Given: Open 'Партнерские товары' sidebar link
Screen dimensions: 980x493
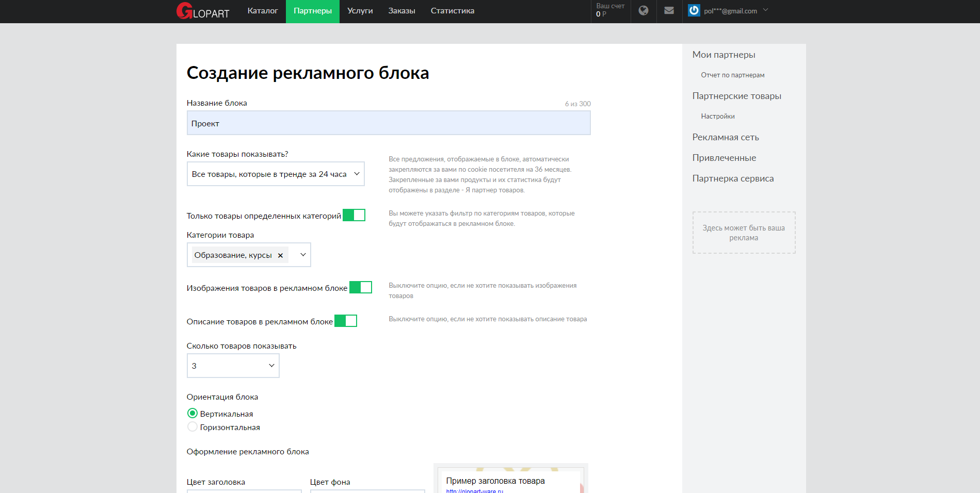Looking at the screenshot, I should tap(737, 96).
